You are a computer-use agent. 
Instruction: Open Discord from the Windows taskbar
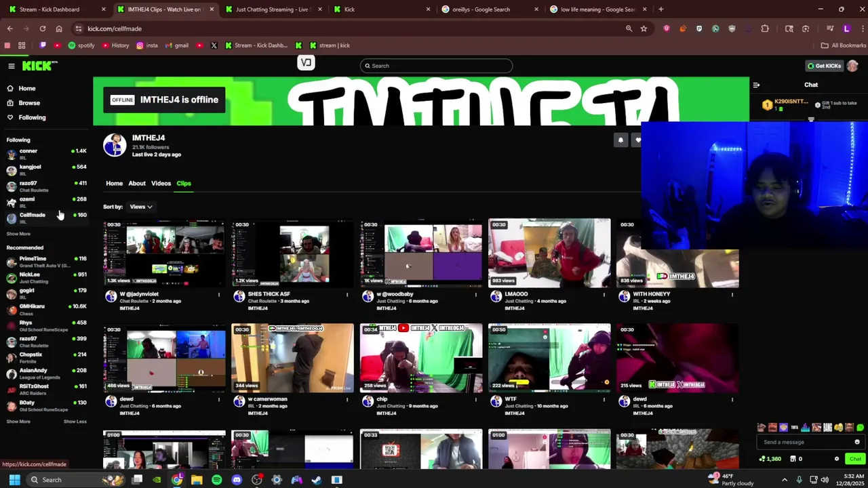[237, 480]
